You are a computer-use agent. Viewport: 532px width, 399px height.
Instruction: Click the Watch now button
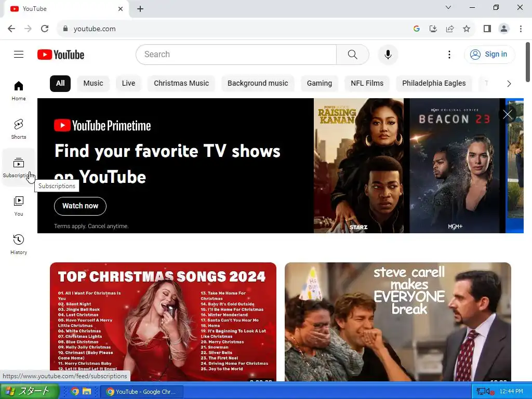point(80,206)
